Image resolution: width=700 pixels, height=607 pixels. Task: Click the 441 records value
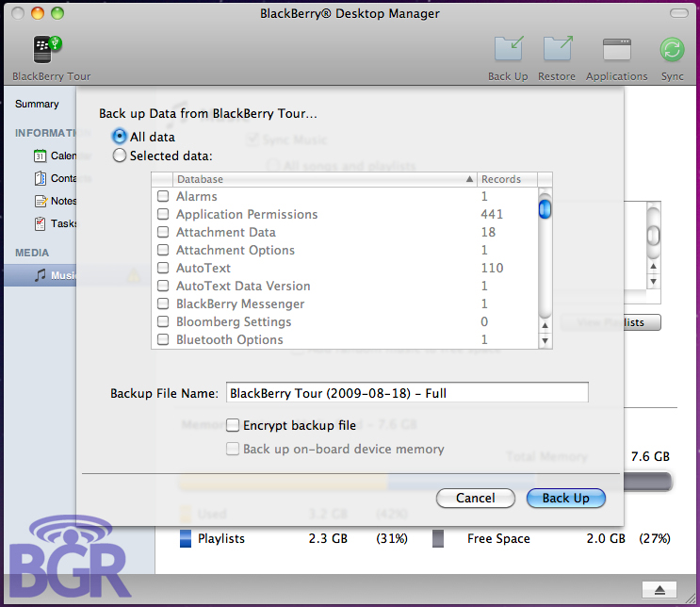[x=492, y=214]
